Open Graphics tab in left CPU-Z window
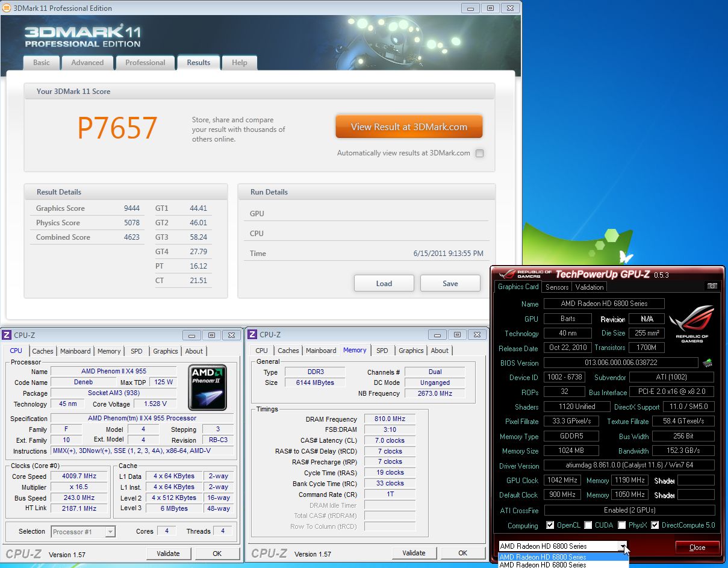728x568 pixels. pos(166,351)
